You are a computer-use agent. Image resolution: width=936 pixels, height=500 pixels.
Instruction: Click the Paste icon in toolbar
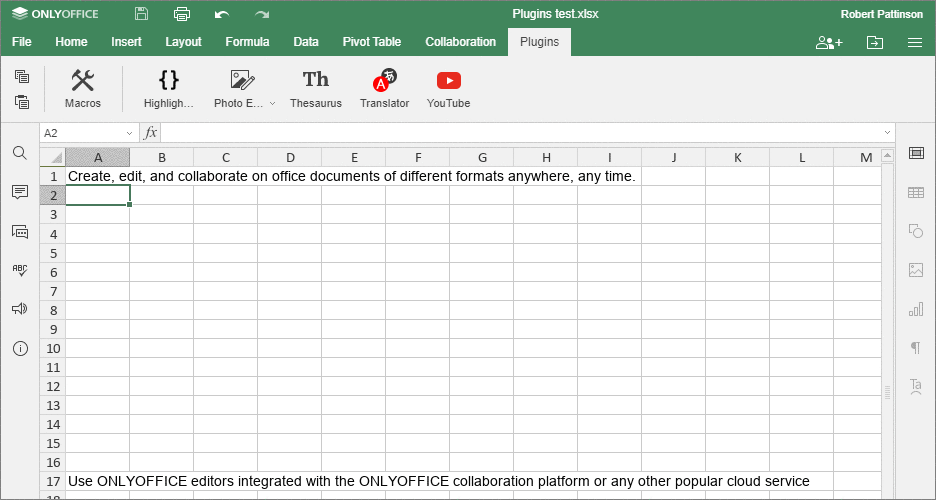[22, 102]
